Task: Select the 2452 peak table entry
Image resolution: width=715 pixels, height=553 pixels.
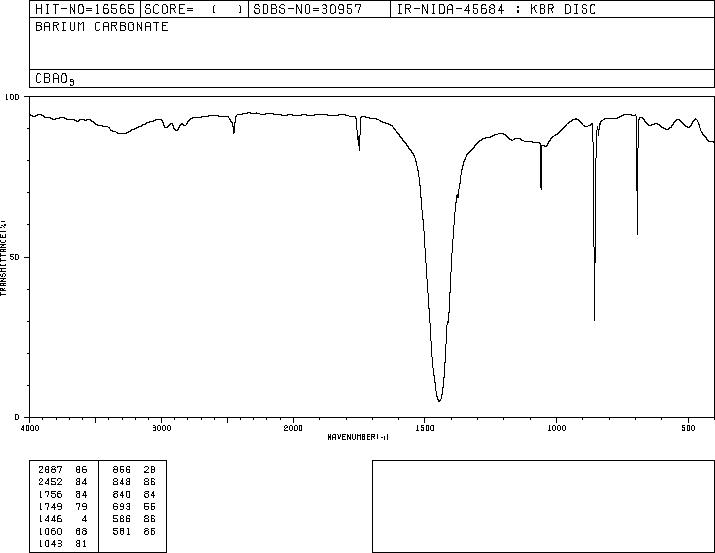Action: [x=63, y=482]
